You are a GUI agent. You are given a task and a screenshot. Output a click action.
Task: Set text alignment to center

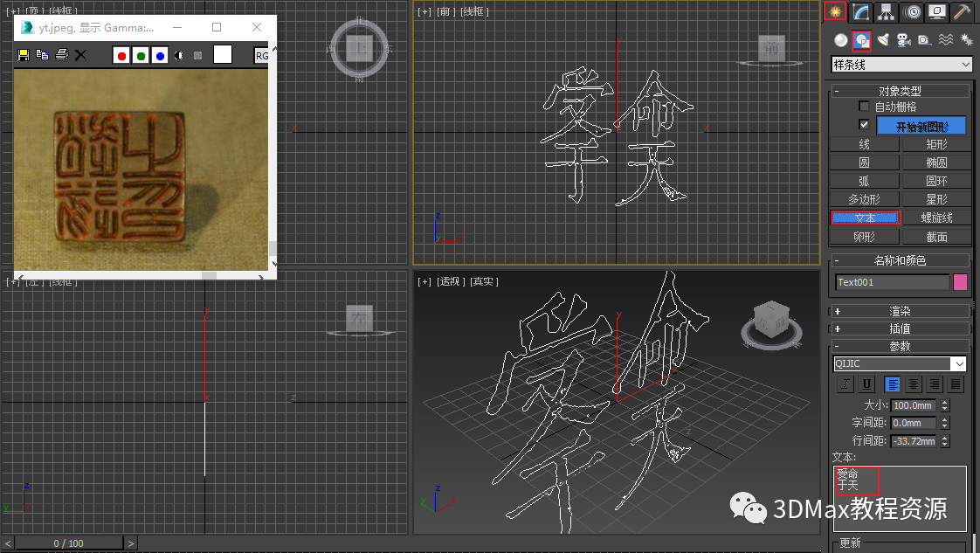913,384
